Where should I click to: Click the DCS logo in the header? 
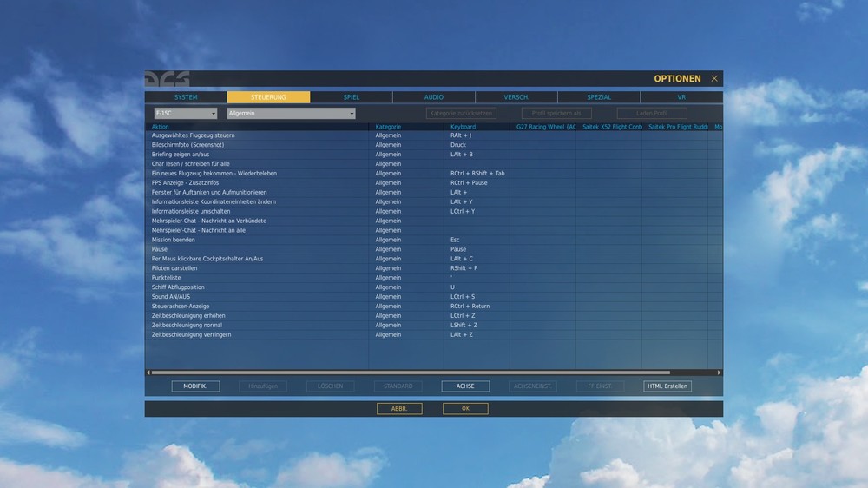[168, 79]
